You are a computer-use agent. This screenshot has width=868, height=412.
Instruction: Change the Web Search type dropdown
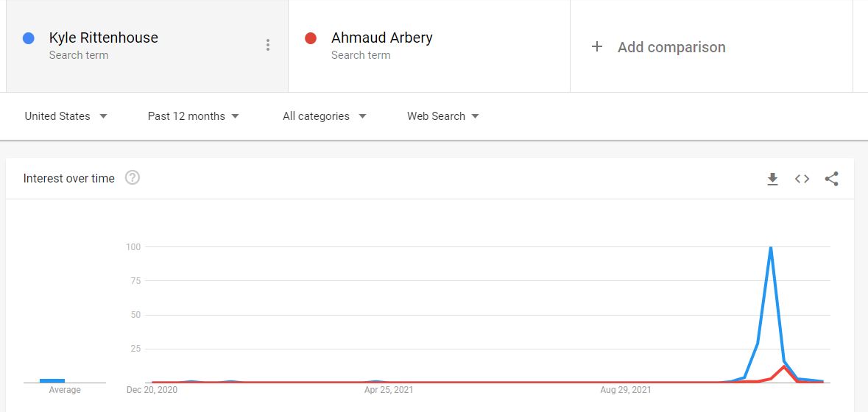tap(442, 116)
